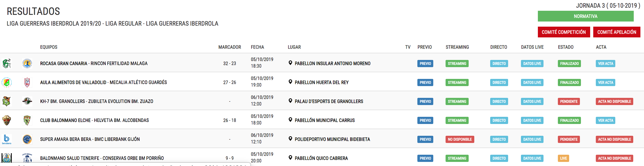Viewport: 644px width, 166px height.
Task: Open Directo for Granollers vs Zuazo match
Action: [499, 101]
